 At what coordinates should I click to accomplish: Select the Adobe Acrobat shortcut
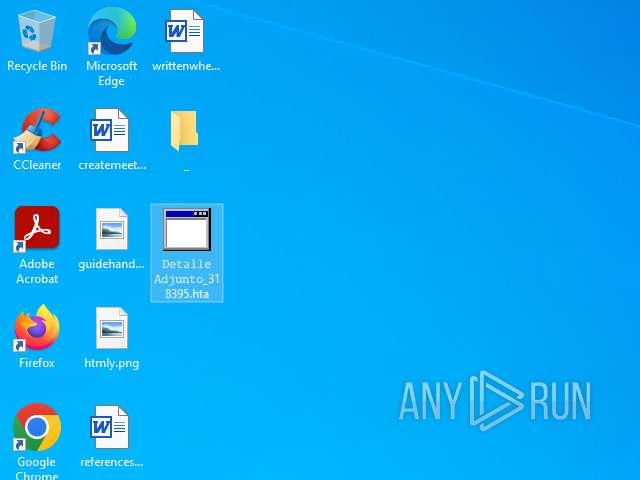(37, 229)
